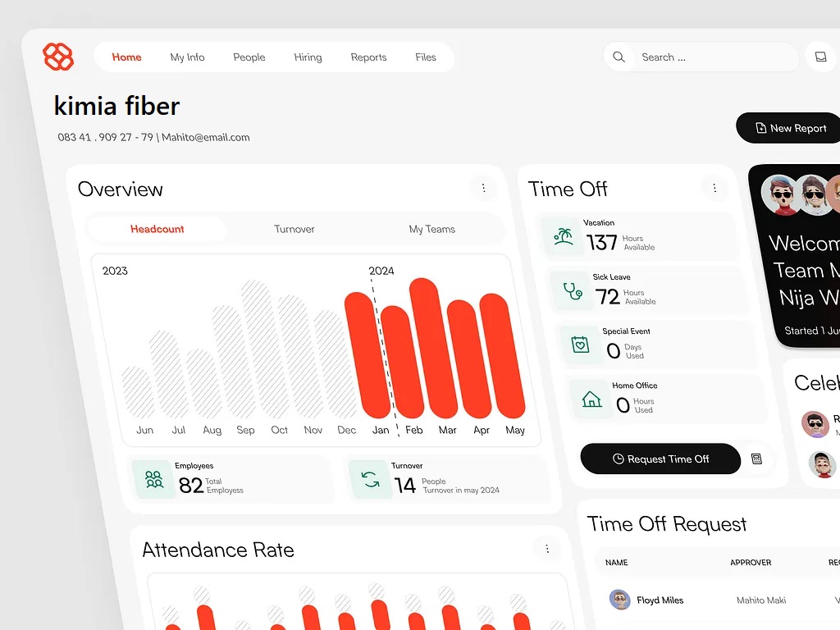The width and height of the screenshot is (840, 630).
Task: Click the Employees group icon
Action: pos(154,480)
